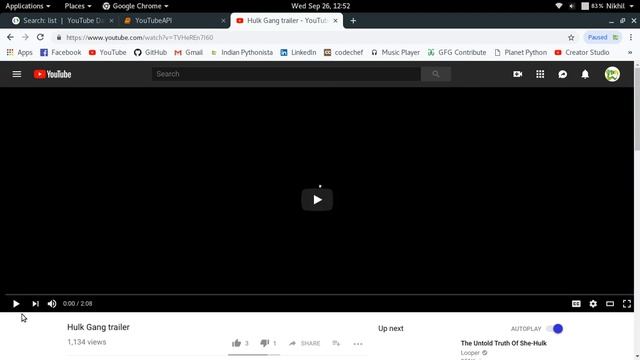Switch to theater mode

coord(610,304)
